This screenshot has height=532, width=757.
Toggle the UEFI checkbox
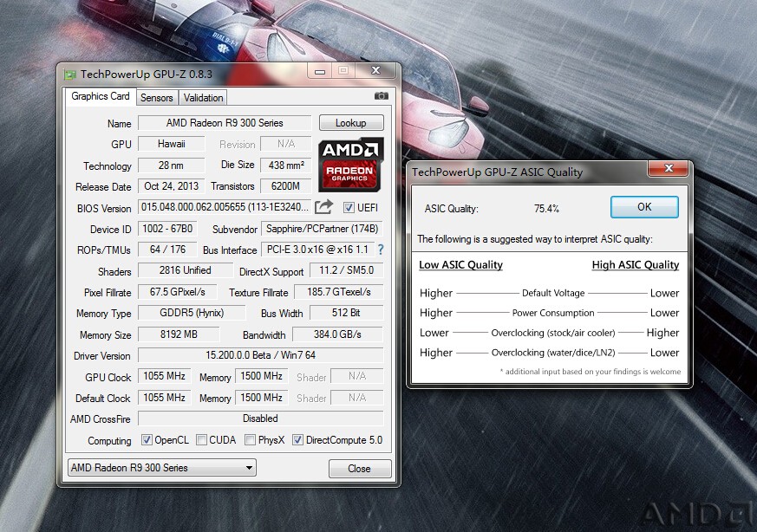(348, 208)
